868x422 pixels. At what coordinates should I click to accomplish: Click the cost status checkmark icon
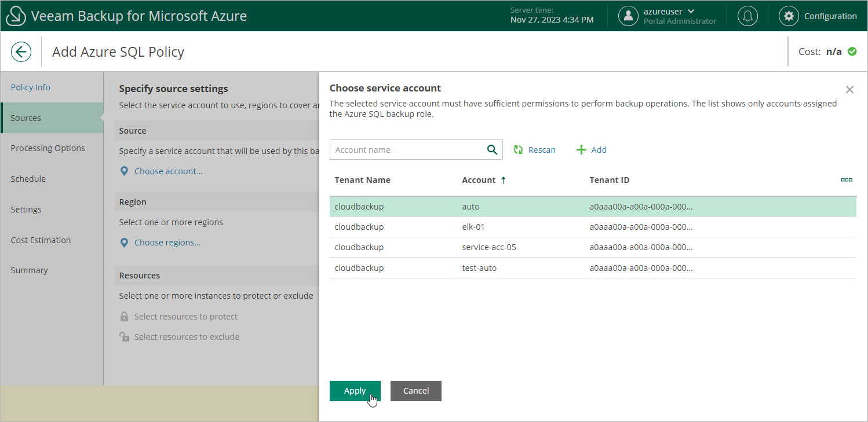tap(852, 52)
